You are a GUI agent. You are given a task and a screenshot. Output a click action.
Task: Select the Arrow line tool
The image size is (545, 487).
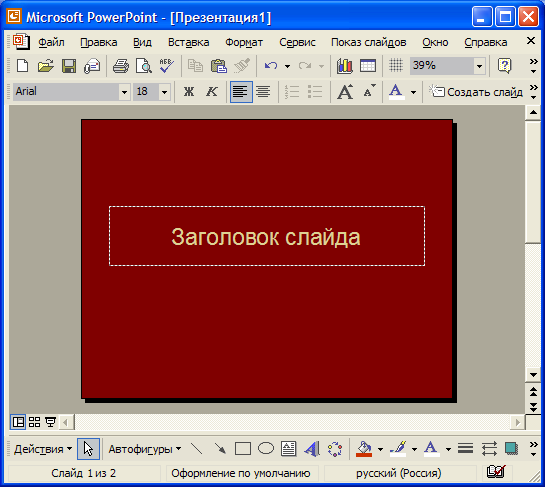220,449
